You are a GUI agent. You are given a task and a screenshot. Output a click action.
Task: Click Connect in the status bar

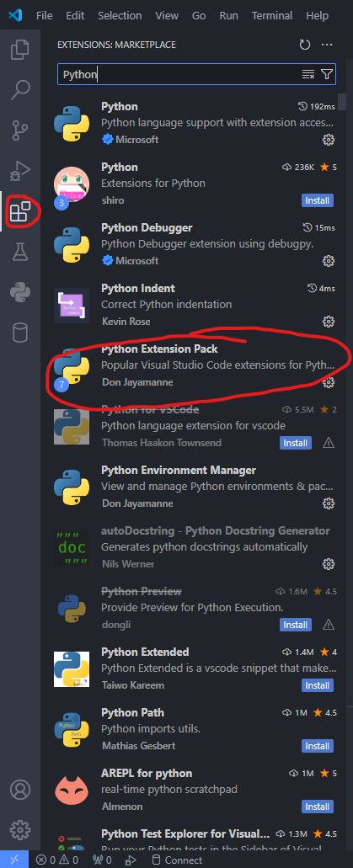(x=177, y=860)
